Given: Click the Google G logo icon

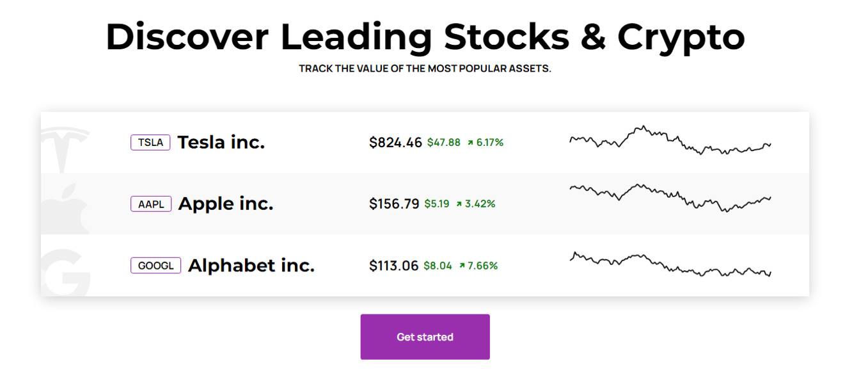Looking at the screenshot, I should pos(66,271).
